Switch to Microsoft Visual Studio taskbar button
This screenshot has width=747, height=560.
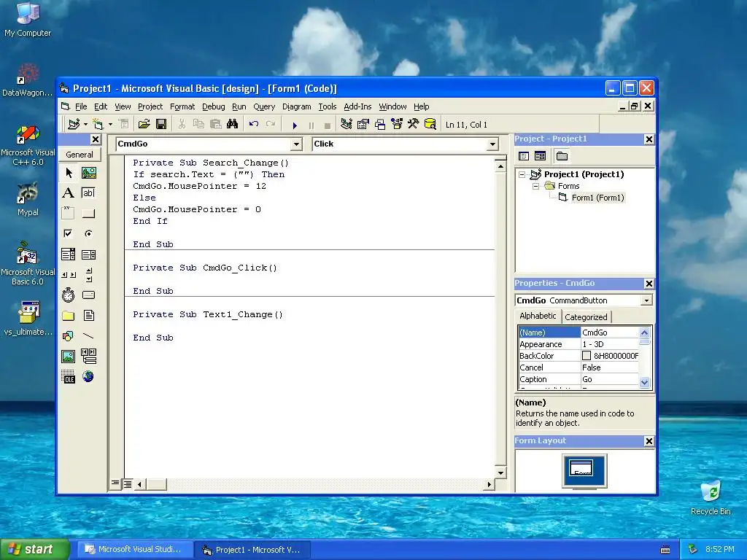(x=134, y=550)
